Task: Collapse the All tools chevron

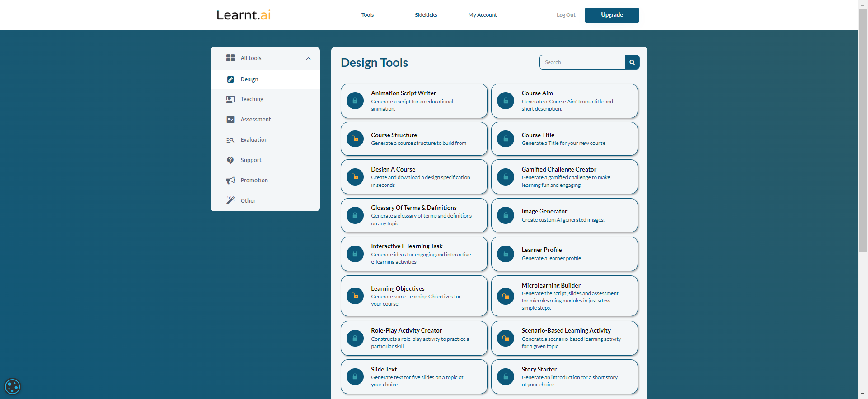Action: (308, 58)
